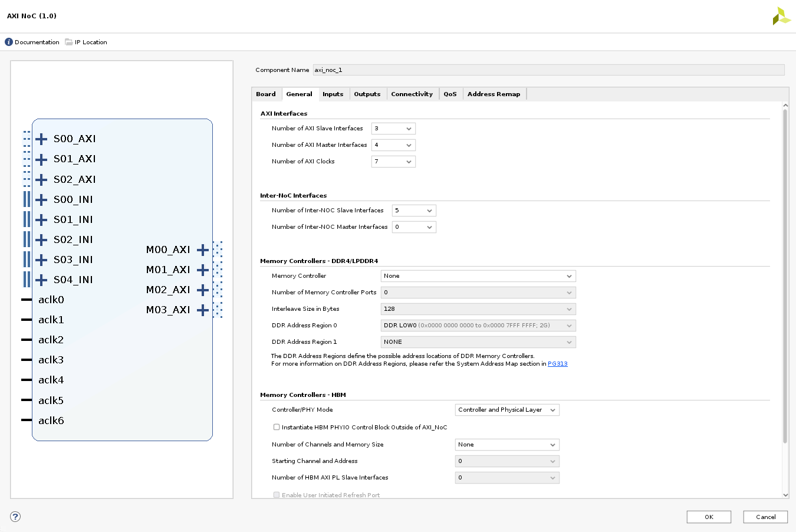Expand the M03_AXI master port plus icon
796x532 pixels.
pyautogui.click(x=202, y=310)
